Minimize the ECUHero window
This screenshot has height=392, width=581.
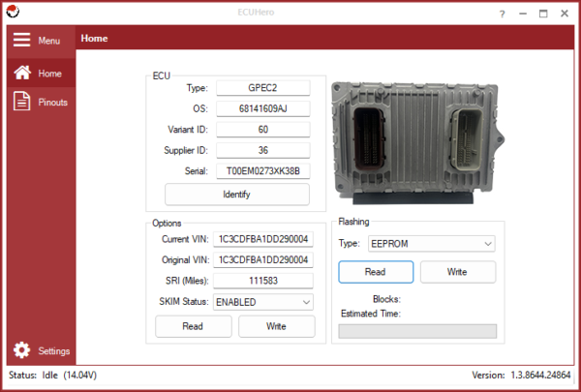(523, 15)
